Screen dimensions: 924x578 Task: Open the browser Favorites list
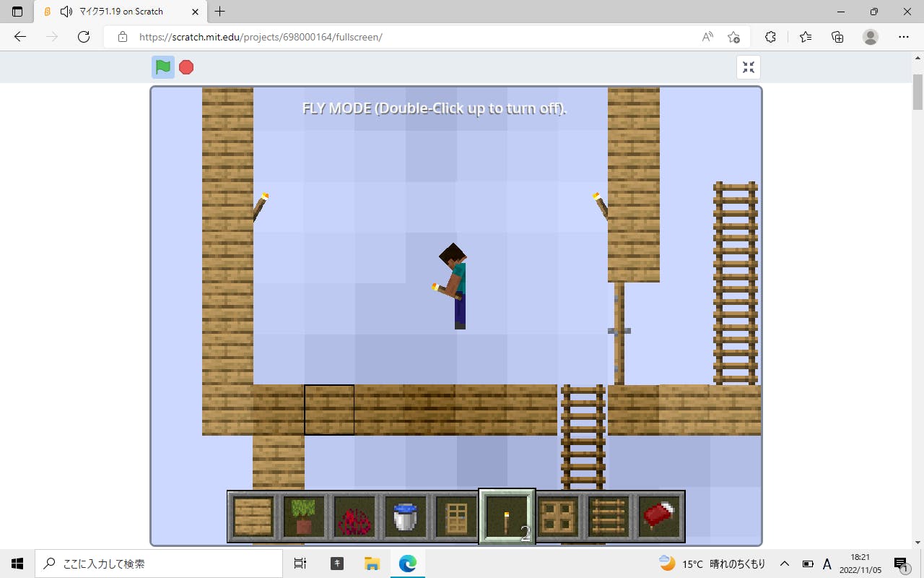805,37
